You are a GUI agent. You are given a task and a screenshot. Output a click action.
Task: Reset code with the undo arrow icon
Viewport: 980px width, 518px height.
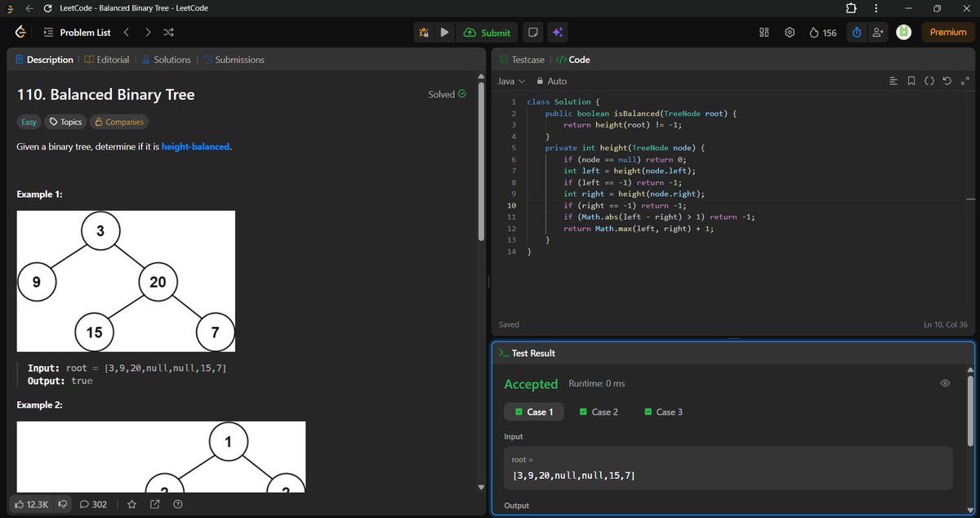click(x=947, y=81)
